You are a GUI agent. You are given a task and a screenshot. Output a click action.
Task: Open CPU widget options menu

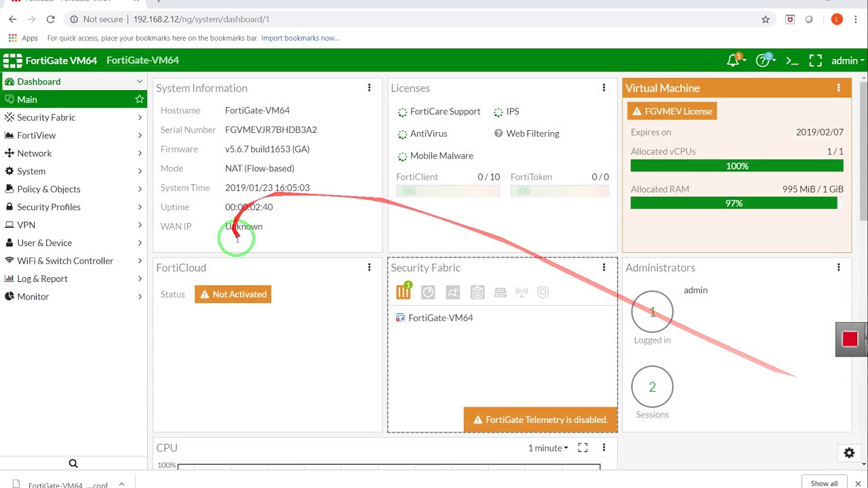pyautogui.click(x=604, y=448)
